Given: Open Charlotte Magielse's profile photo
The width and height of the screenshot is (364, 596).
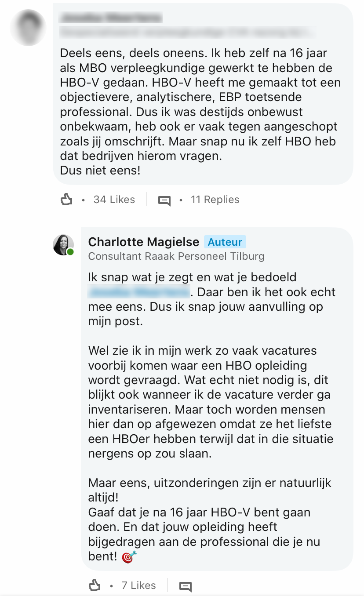Looking at the screenshot, I should [x=63, y=244].
